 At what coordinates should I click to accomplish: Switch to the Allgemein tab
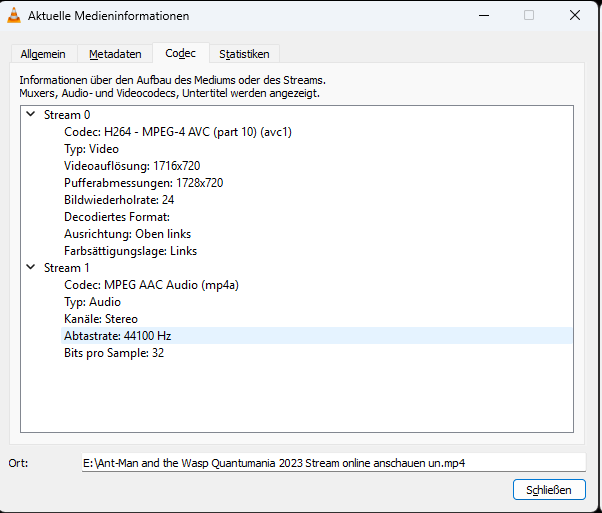pos(43,54)
